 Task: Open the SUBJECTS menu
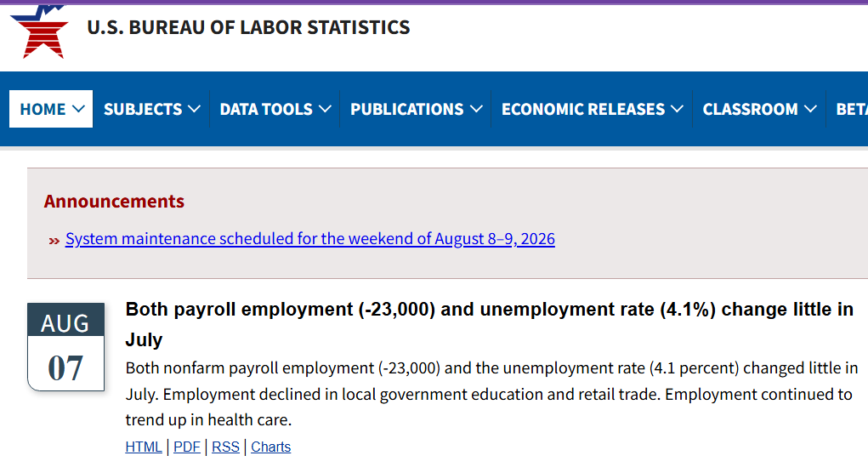point(151,109)
